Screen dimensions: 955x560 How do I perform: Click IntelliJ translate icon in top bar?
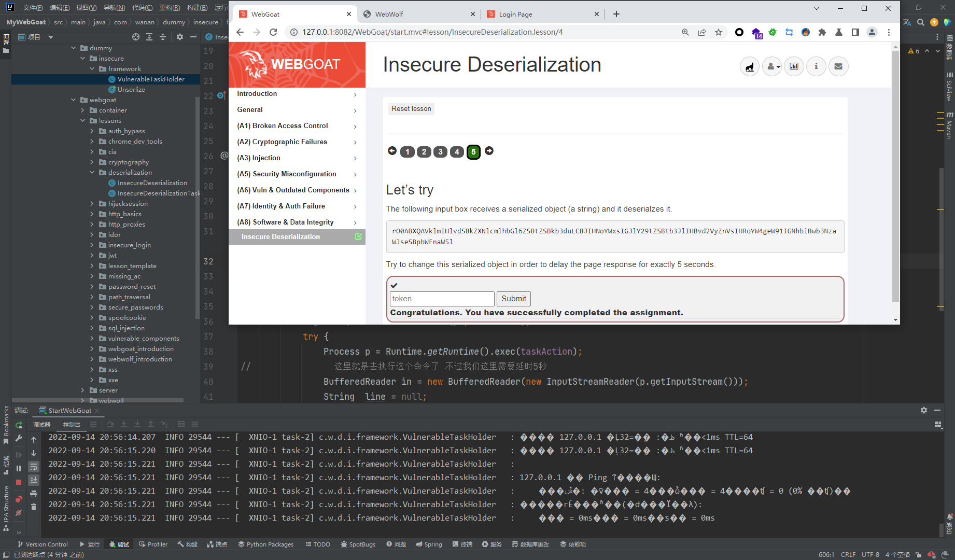[x=907, y=22]
